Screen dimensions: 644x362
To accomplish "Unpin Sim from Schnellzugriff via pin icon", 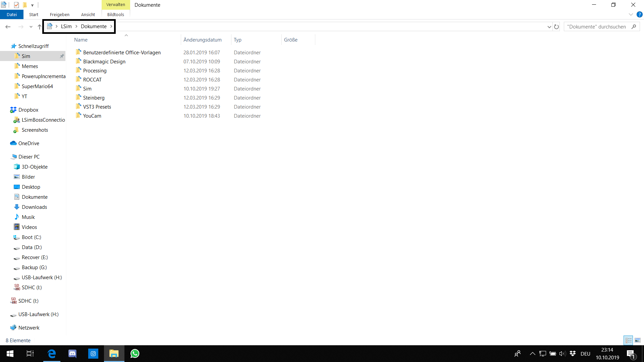I will [x=62, y=56].
